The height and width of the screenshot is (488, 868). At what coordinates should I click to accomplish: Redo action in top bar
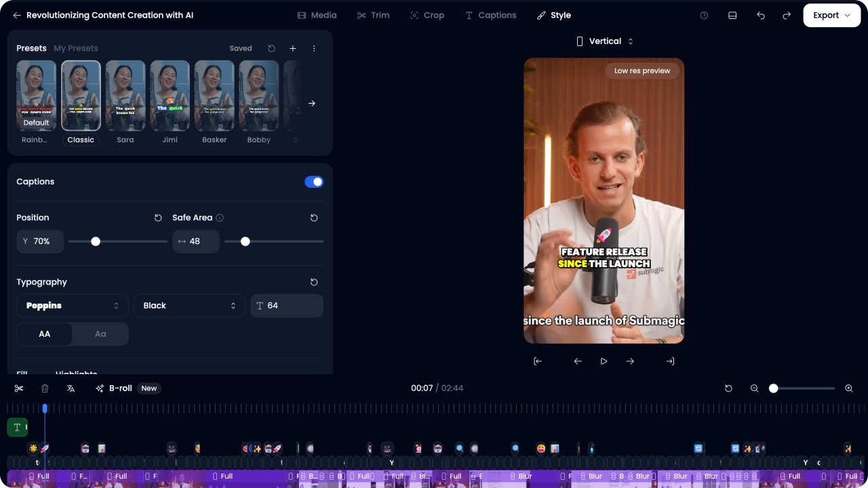(787, 16)
